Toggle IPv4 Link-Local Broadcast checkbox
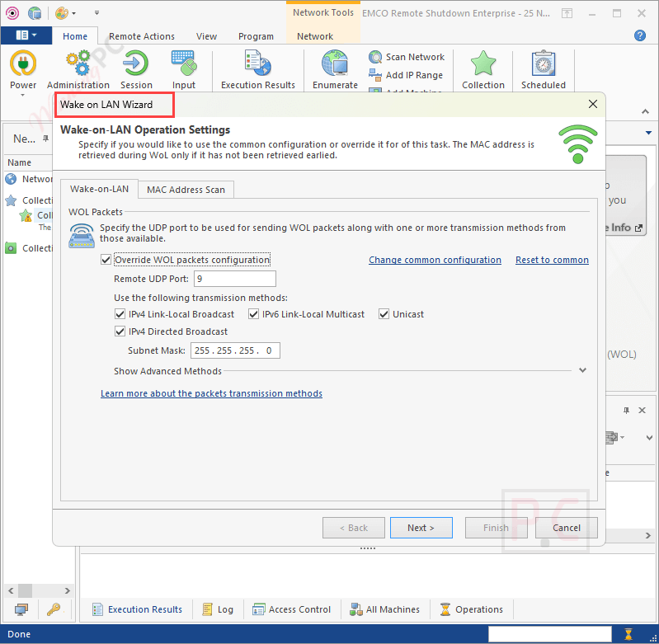 [x=120, y=314]
